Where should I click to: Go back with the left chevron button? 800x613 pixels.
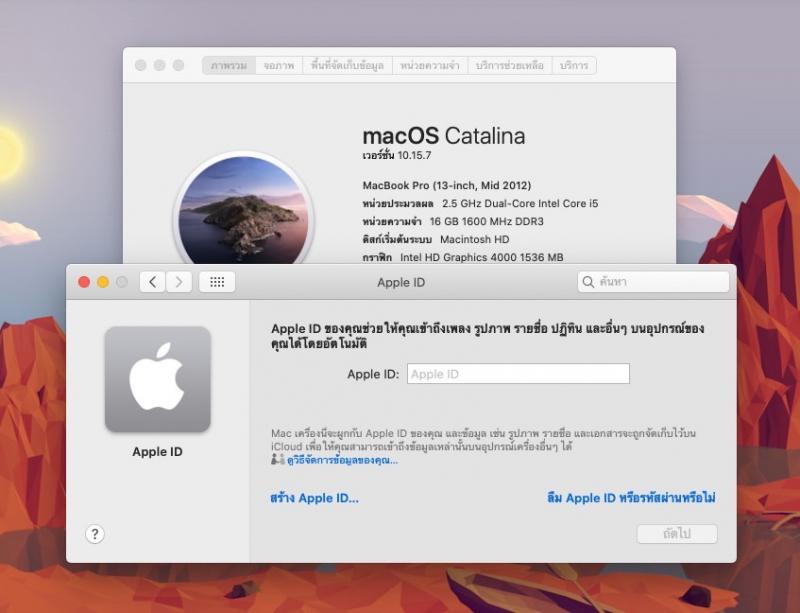pos(153,282)
